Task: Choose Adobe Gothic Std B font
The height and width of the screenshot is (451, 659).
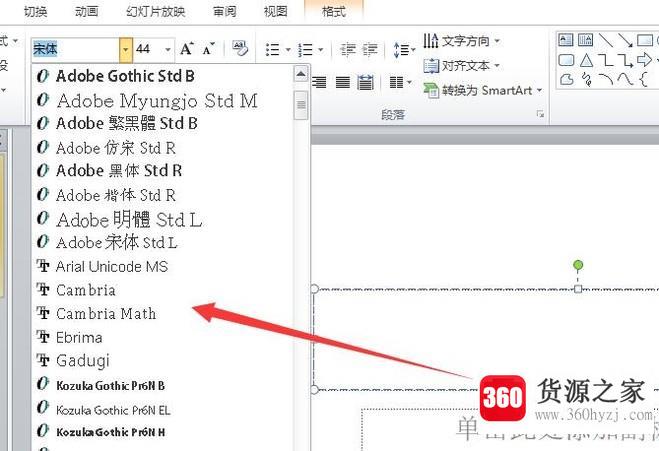Action: pyautogui.click(x=162, y=76)
